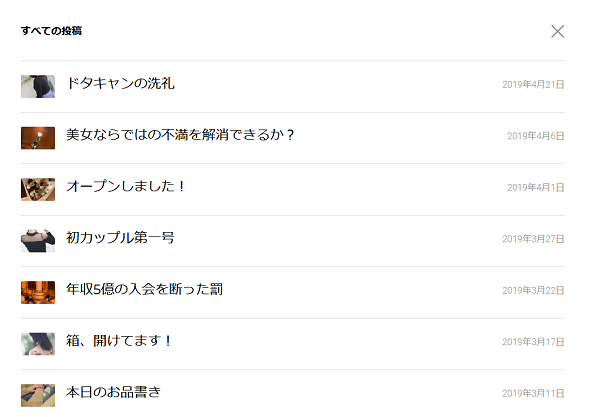The width and height of the screenshot is (600, 417).
Task: Open the オープンしました！ post
Action: point(126,187)
